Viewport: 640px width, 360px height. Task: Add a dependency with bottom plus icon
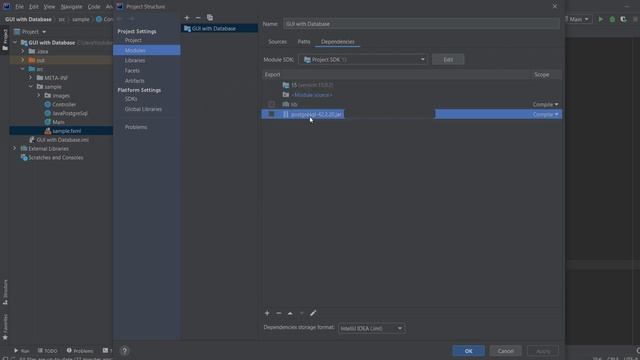pos(267,313)
